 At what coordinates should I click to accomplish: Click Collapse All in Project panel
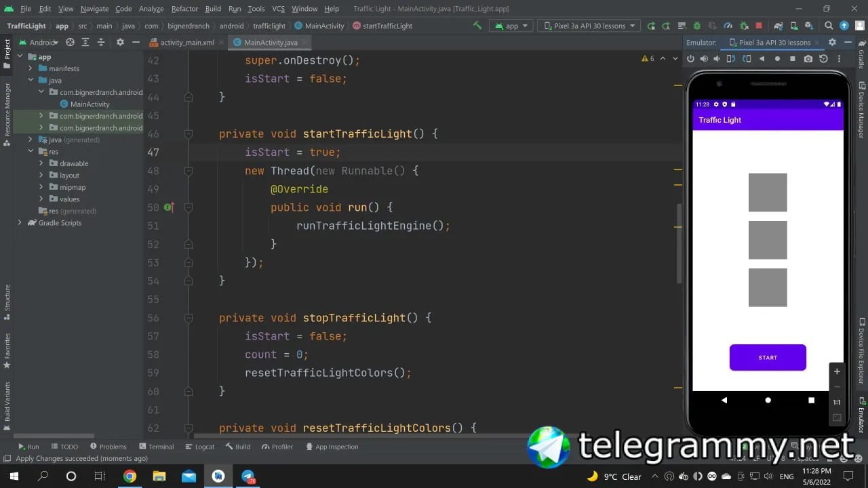coord(101,42)
